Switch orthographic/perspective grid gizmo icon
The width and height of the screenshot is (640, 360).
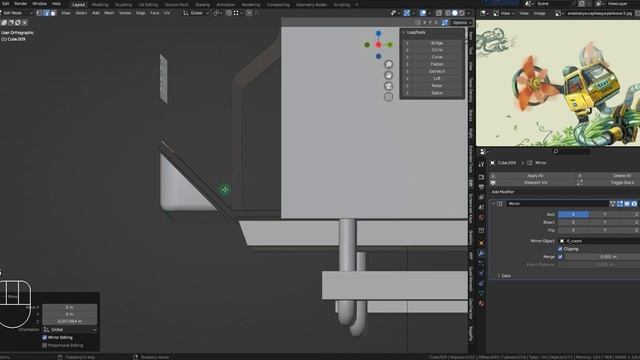point(389,97)
